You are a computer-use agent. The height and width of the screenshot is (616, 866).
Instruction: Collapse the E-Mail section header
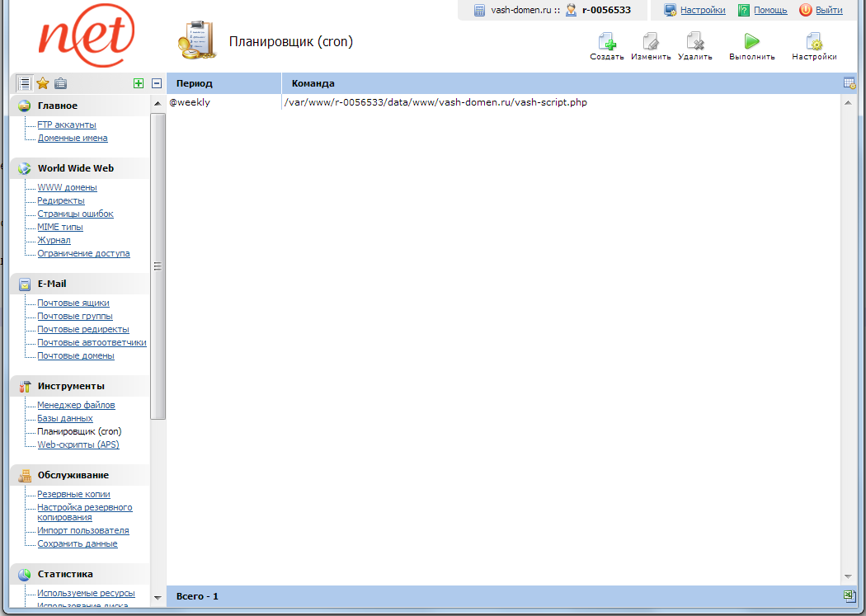51,284
